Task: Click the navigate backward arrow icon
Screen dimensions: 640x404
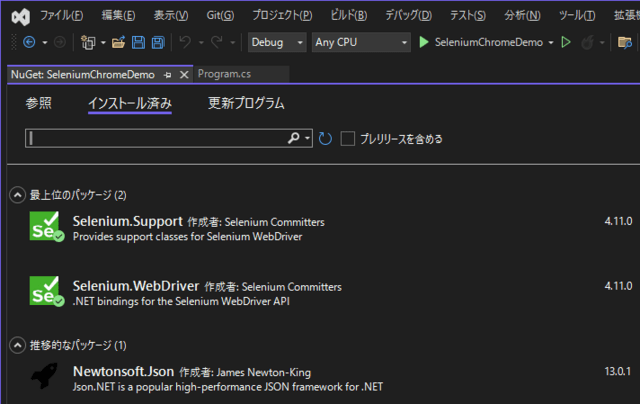Action: point(28,42)
